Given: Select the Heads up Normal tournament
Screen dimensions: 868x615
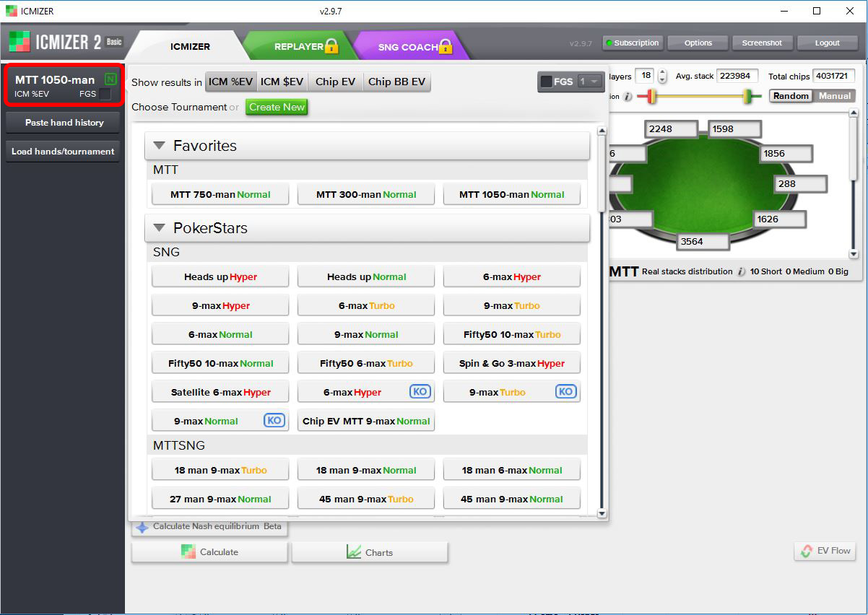Looking at the screenshot, I should [366, 276].
